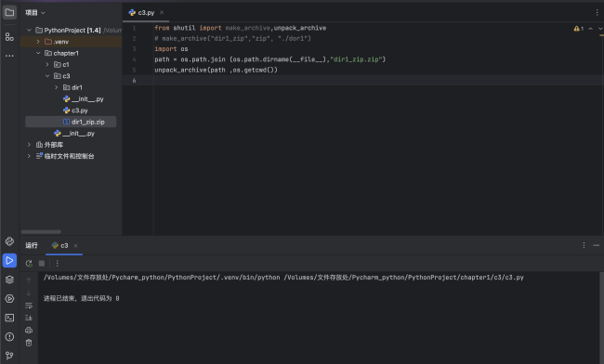
Task: Open more run actions vertical dots
Action: click(57, 263)
